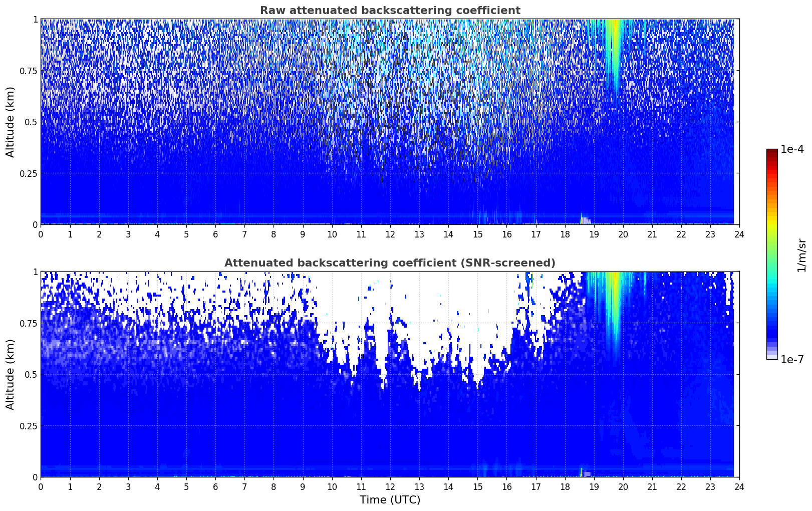
Task: Click the '15' hour tick under bottom plot
Action: [x=477, y=486]
